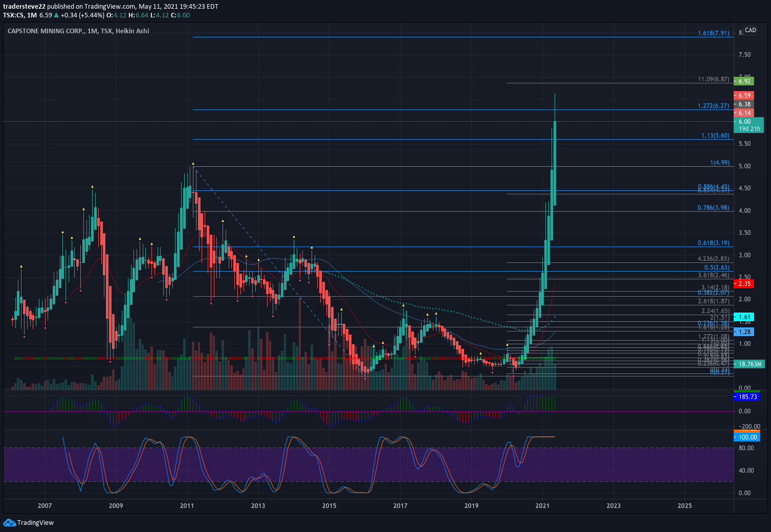Click the gray 6.38 price tag
Viewport: 771px width, 532px height.
coord(744,104)
